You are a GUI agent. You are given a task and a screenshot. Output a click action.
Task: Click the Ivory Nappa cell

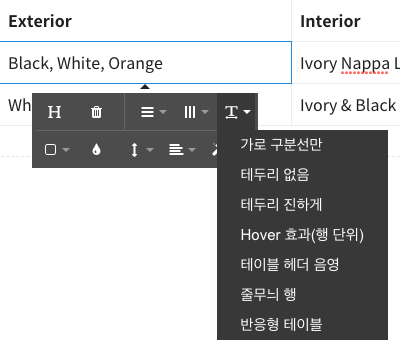pos(346,63)
